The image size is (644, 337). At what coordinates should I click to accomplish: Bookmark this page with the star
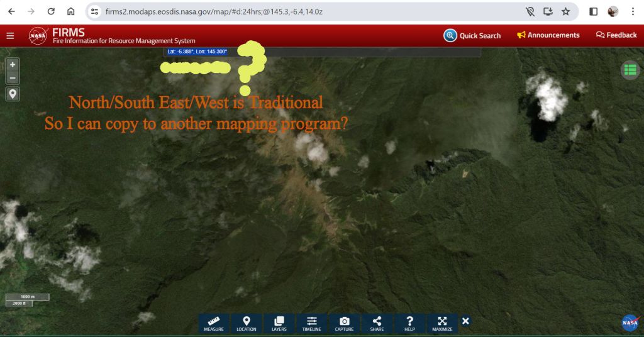coord(565,11)
